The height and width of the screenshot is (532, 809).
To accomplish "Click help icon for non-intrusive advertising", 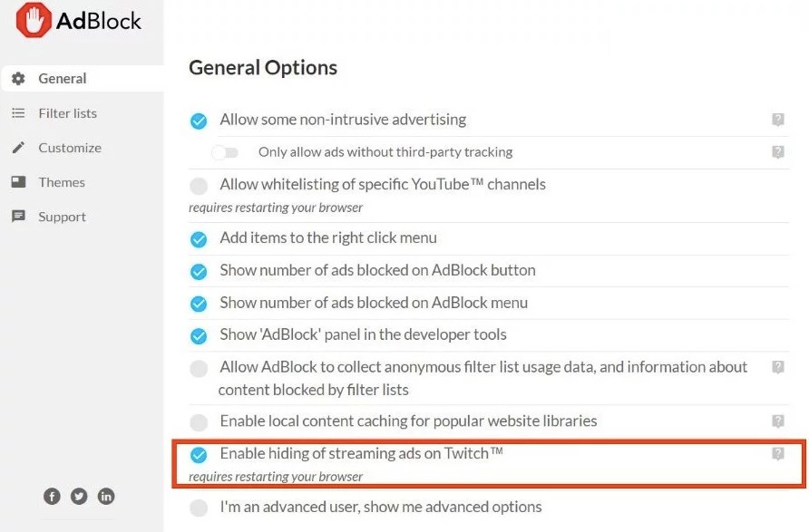I will point(777,120).
